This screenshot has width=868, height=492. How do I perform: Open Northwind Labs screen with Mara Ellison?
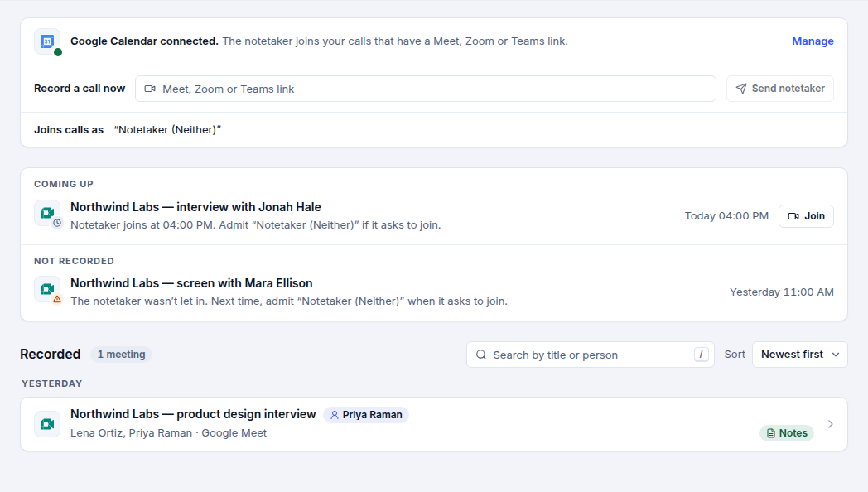(x=191, y=283)
